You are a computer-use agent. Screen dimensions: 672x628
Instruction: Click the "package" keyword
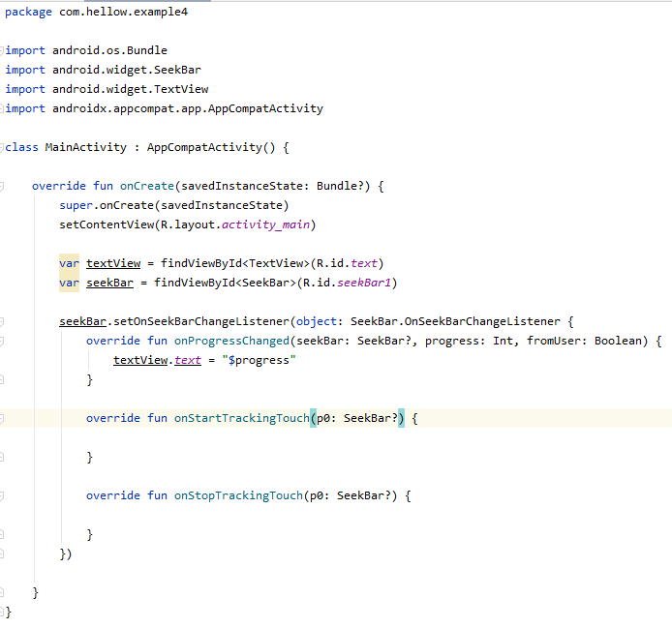coord(28,12)
